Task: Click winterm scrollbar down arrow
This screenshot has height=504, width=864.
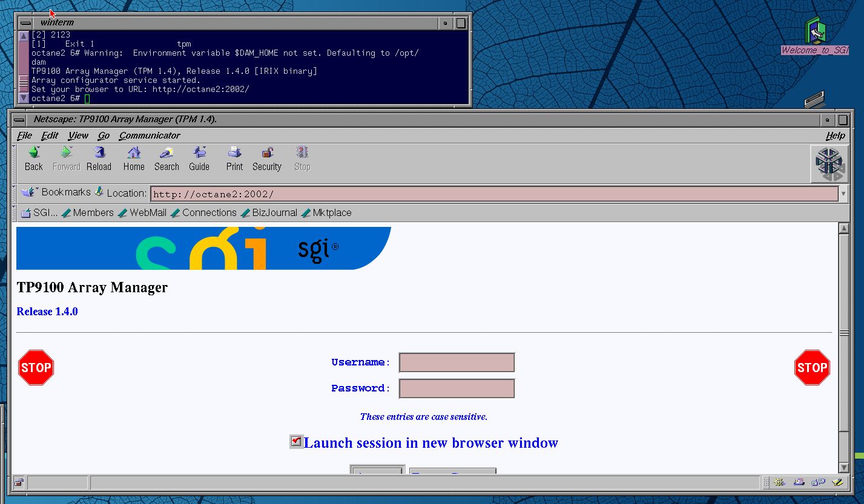Action: coord(24,97)
